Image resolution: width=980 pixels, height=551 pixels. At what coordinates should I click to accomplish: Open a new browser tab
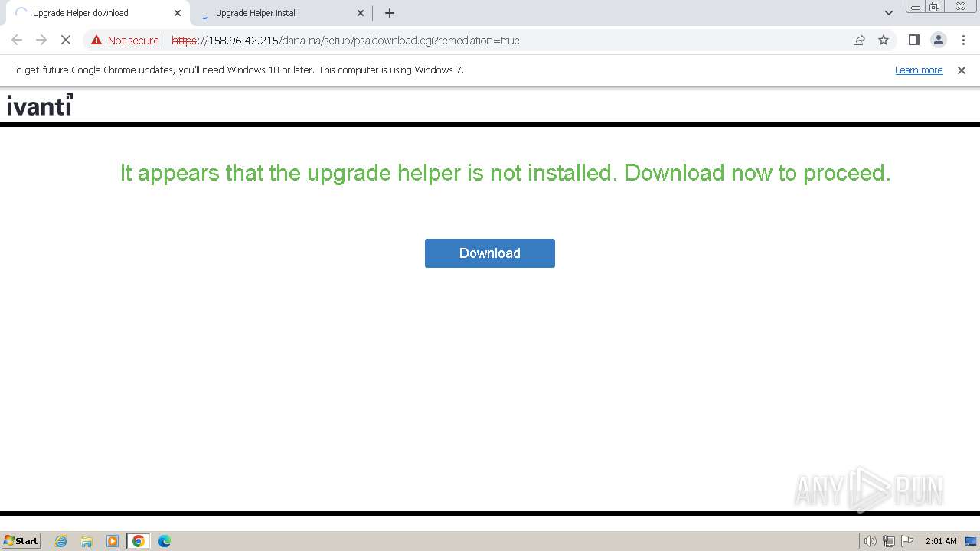[390, 13]
